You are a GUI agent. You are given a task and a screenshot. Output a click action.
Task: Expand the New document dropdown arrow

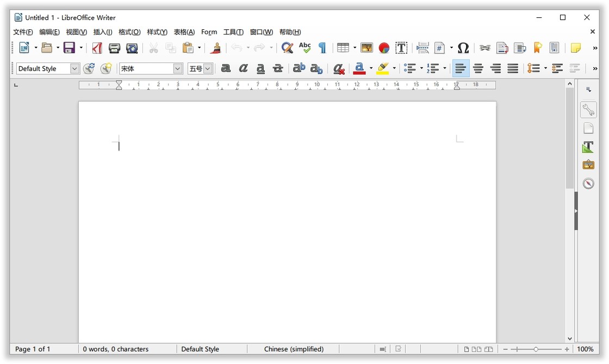pos(36,48)
